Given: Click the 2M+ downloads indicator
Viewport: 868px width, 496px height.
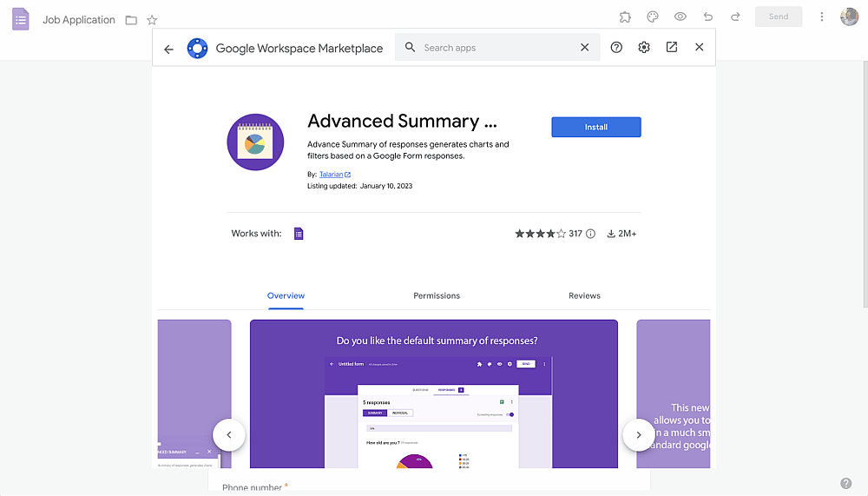Looking at the screenshot, I should coord(621,234).
